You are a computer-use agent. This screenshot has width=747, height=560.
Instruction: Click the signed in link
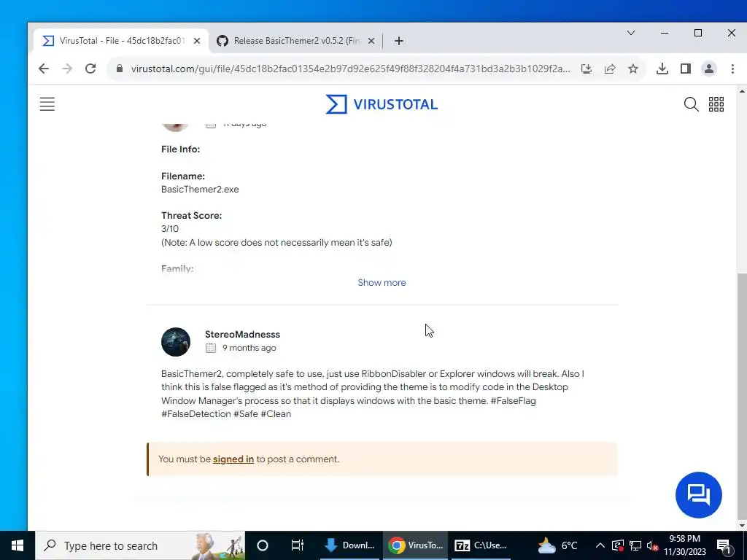coord(233,459)
